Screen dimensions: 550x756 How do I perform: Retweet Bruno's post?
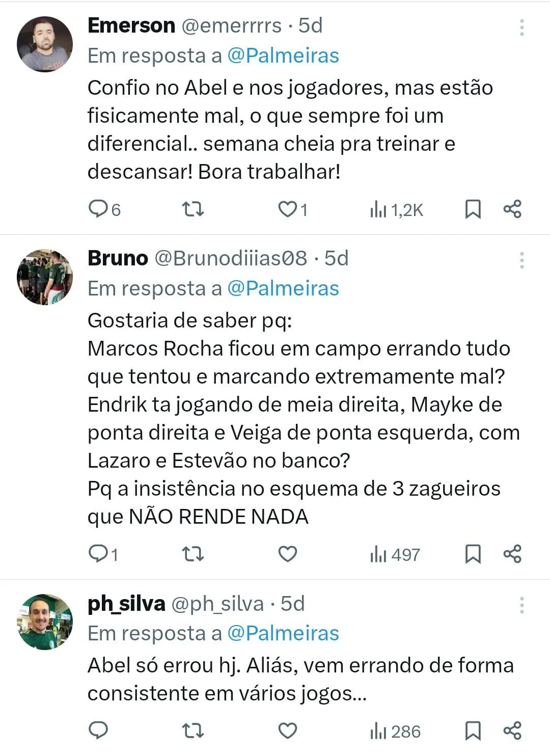click(x=193, y=554)
